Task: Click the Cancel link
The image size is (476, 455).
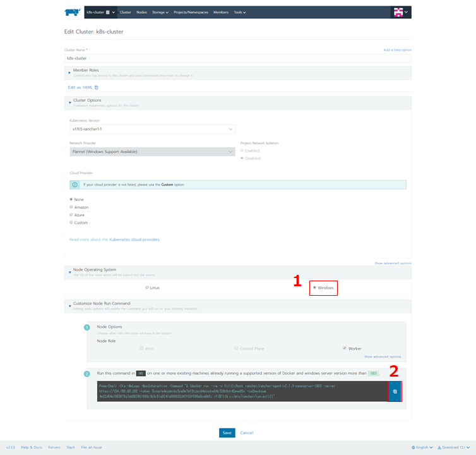Action: (x=246, y=433)
